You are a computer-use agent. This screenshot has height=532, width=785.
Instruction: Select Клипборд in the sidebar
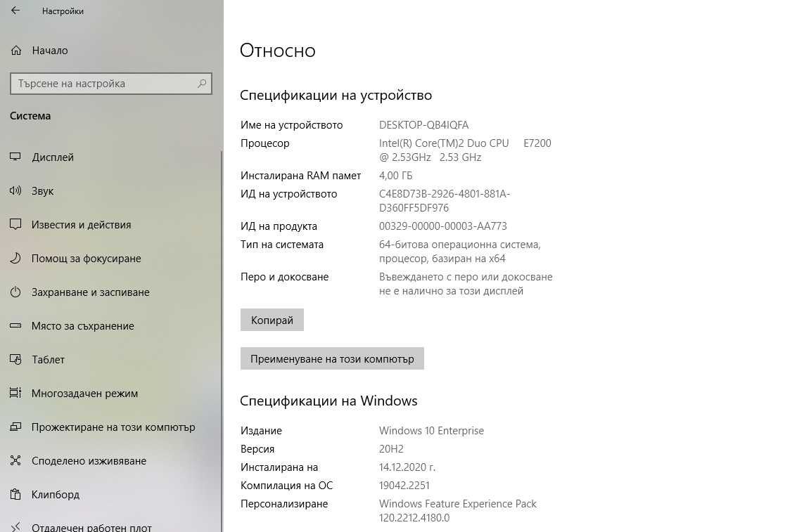coord(110,495)
